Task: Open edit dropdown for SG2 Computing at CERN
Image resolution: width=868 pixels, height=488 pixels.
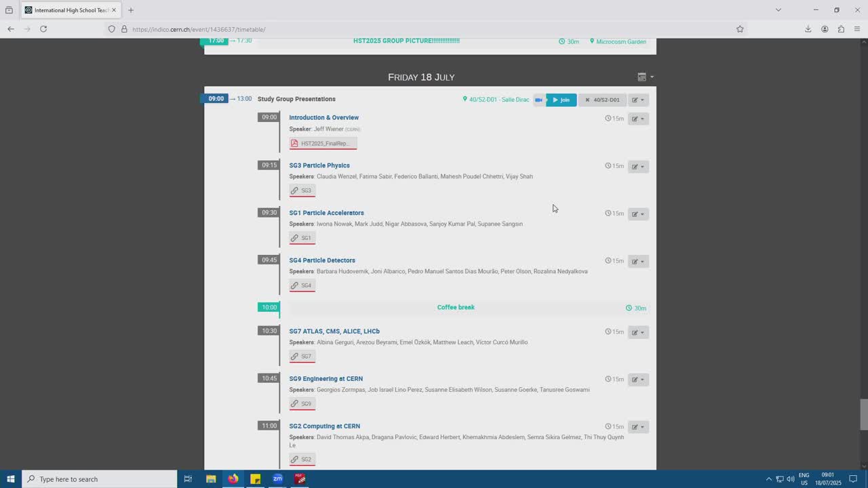Action: pos(638,427)
